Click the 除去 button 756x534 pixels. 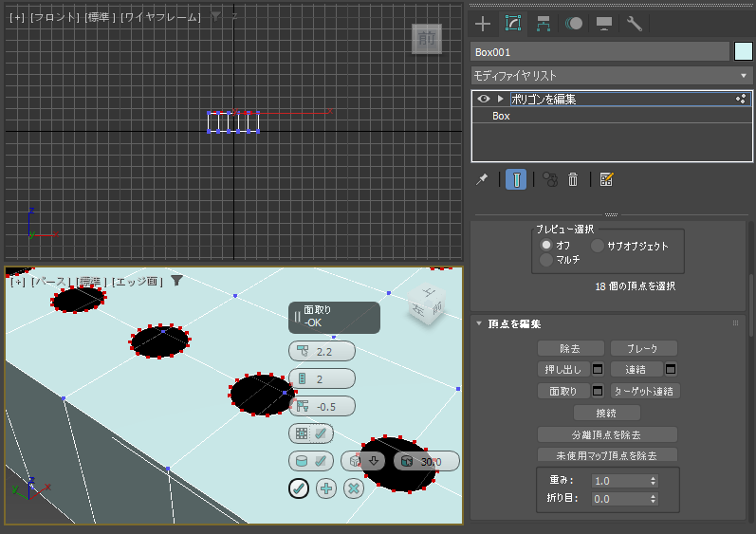tap(570, 348)
